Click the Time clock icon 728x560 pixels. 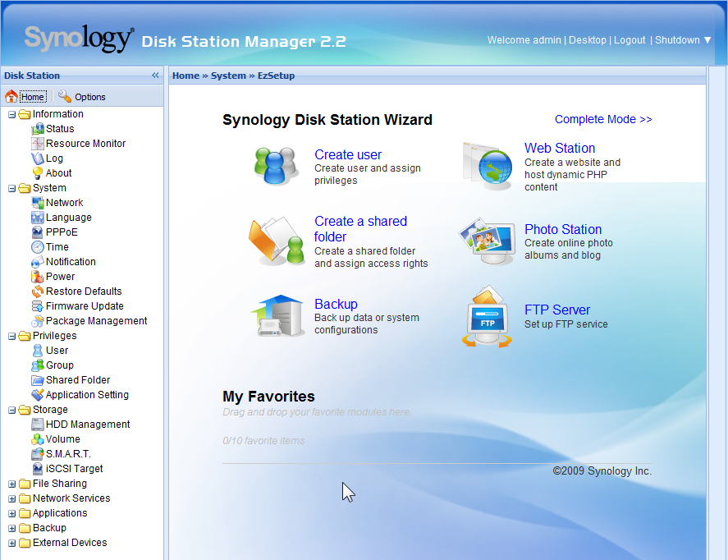[38, 247]
